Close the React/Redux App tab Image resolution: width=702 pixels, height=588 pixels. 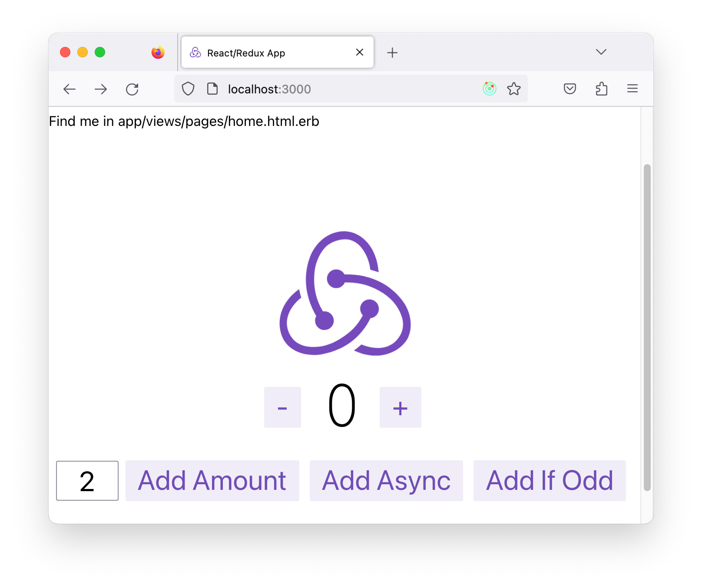pos(360,53)
